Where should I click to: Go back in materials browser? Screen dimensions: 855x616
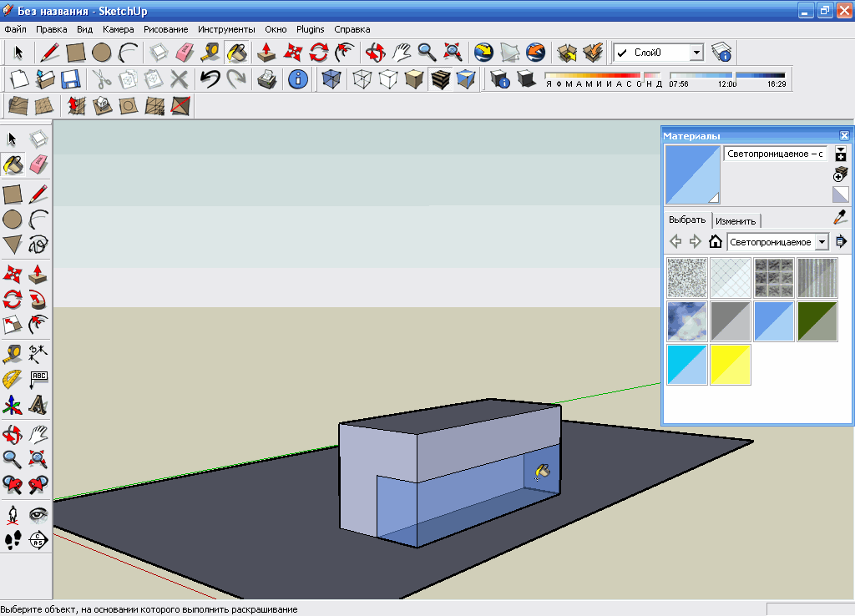pos(675,241)
